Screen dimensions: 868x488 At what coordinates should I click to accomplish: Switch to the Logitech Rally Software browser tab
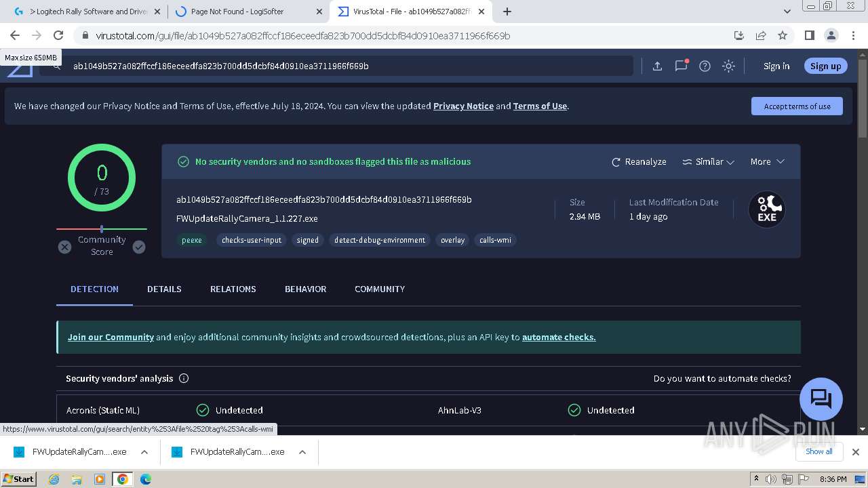click(x=87, y=12)
